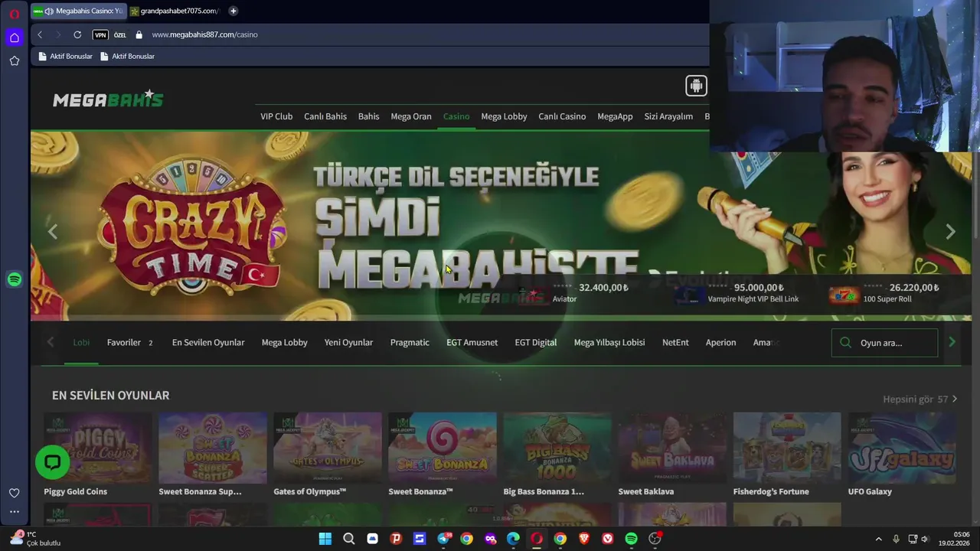Click the search magnifier icon in game search
Screen dimensions: 980x551
tap(845, 343)
